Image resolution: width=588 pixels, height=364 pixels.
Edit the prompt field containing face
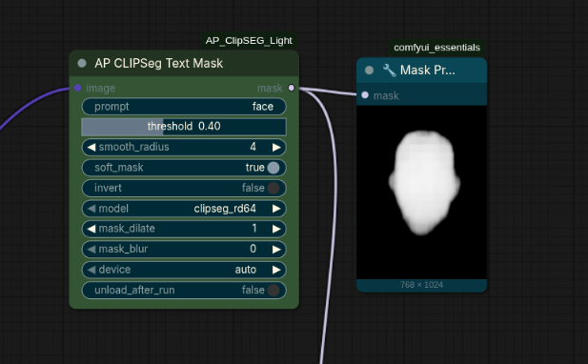pyautogui.click(x=184, y=107)
